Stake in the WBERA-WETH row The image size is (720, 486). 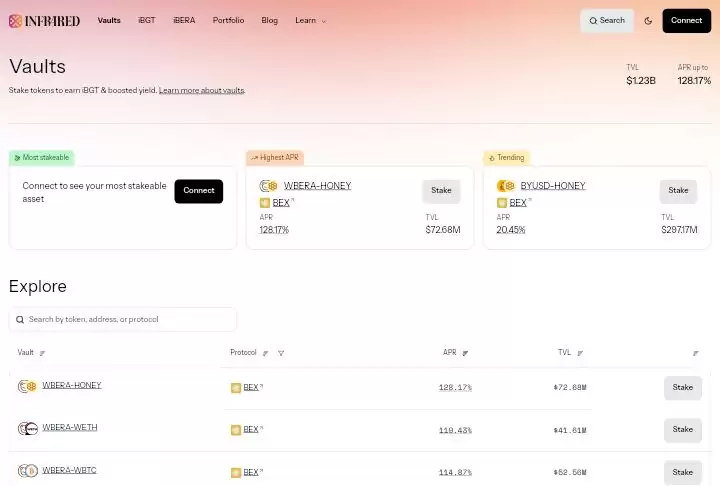pos(682,430)
